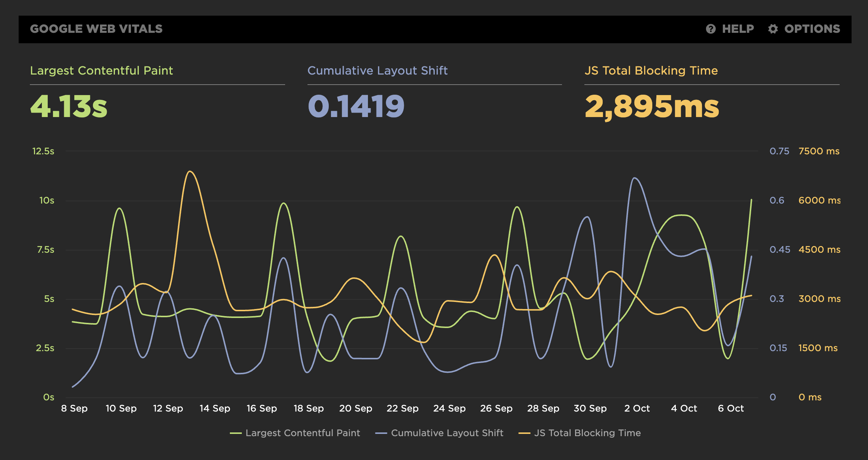The width and height of the screenshot is (868, 460).
Task: Click the options gear icon
Action: coord(773,29)
